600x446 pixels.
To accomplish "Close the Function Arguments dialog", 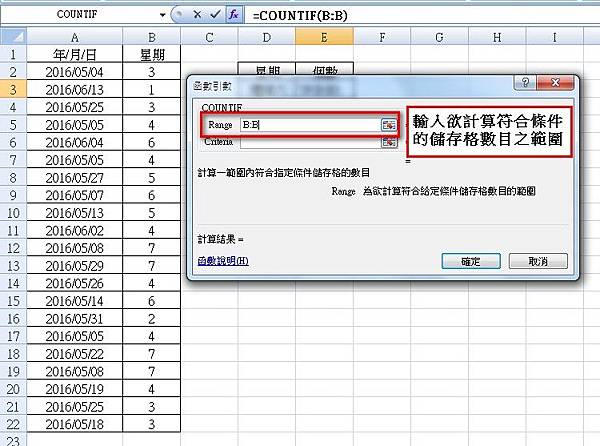I will click(555, 83).
